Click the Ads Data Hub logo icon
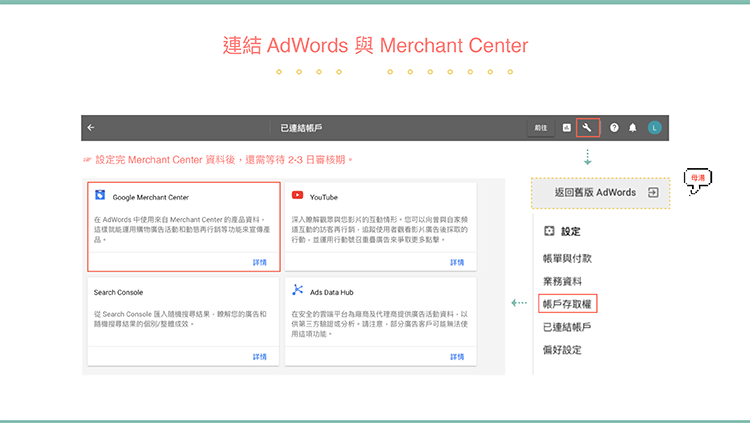750x423 pixels. 298,290
